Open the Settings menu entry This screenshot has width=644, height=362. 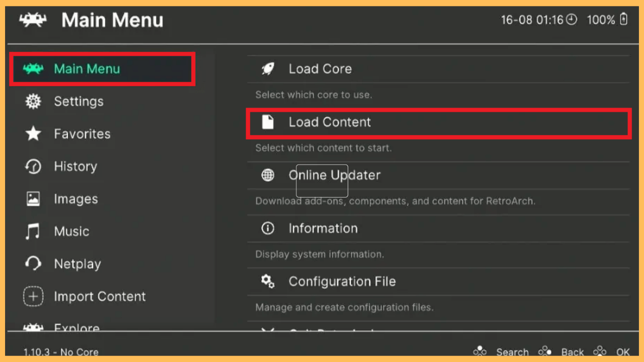coord(79,101)
